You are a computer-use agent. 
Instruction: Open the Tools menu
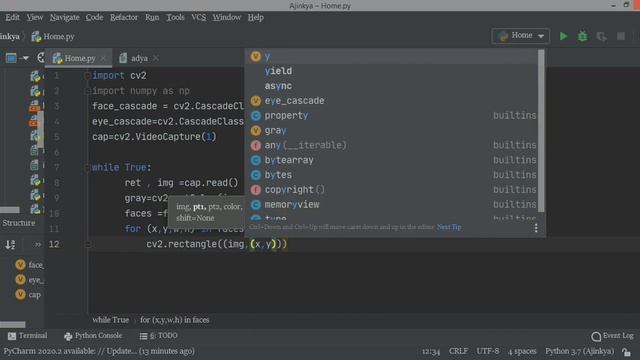tap(175, 17)
